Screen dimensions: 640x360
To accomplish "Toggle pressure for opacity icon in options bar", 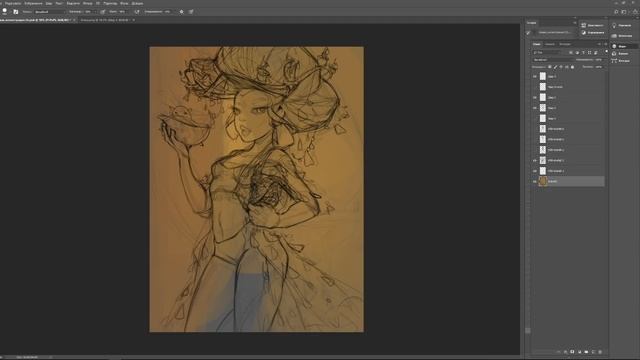I will 102,12.
